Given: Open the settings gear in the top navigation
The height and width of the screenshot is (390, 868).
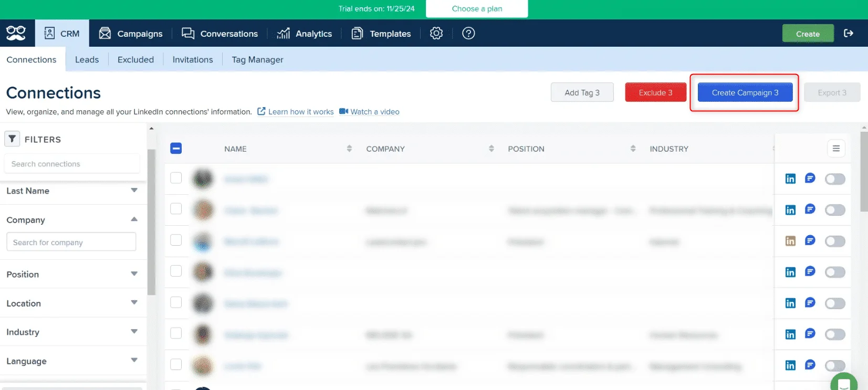Looking at the screenshot, I should coord(436,33).
